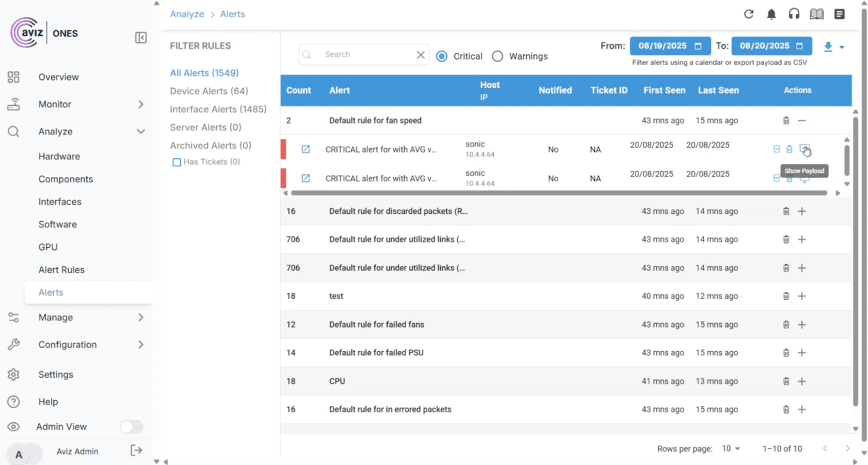
Task: Collapse the left sidebar panel
Action: (141, 38)
